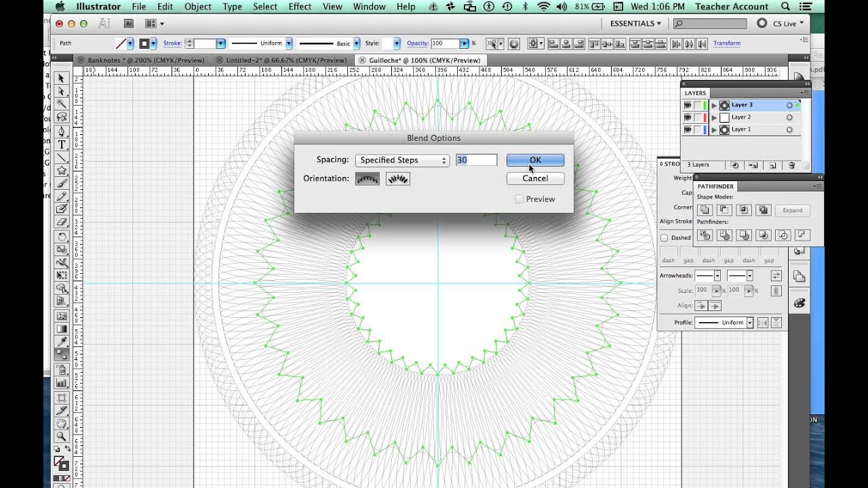868x488 pixels.
Task: Click OK in Blend Options dialog
Action: coord(535,161)
